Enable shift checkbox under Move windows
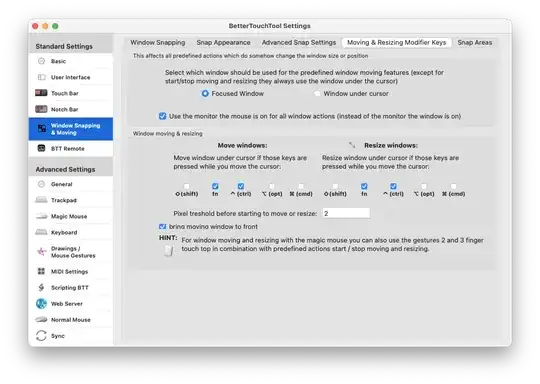This screenshot has height=384, width=540. (x=187, y=186)
